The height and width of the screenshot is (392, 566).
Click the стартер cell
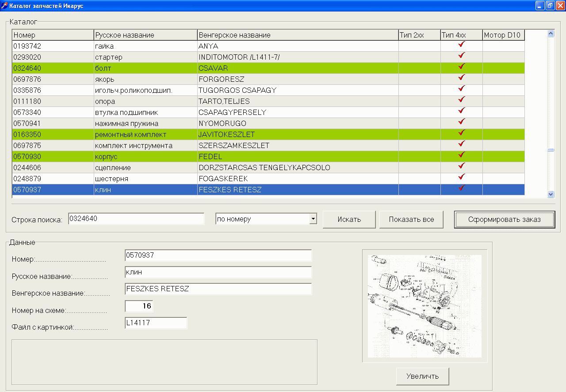pyautogui.click(x=145, y=57)
